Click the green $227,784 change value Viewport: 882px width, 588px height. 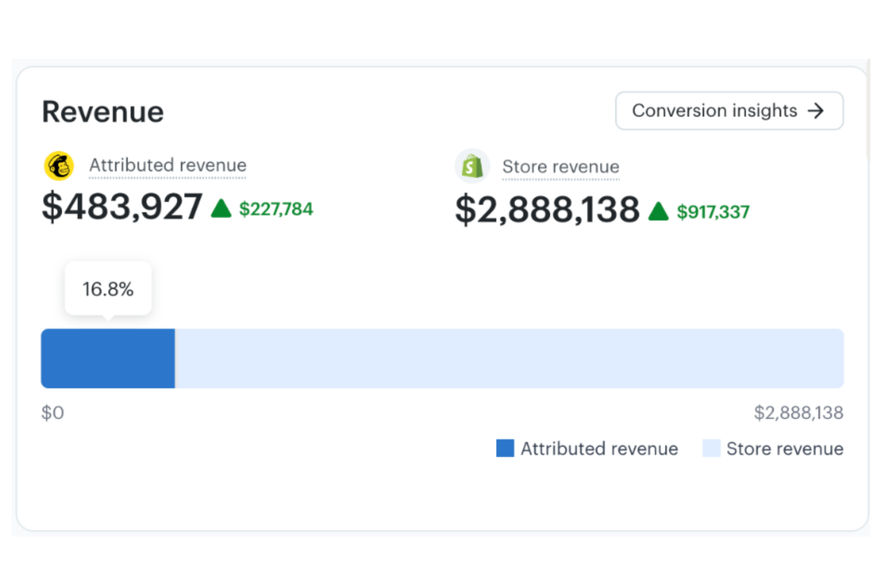(276, 209)
